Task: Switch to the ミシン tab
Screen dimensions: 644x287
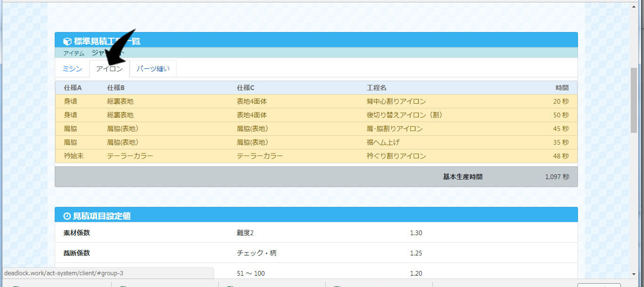Action: coord(72,69)
